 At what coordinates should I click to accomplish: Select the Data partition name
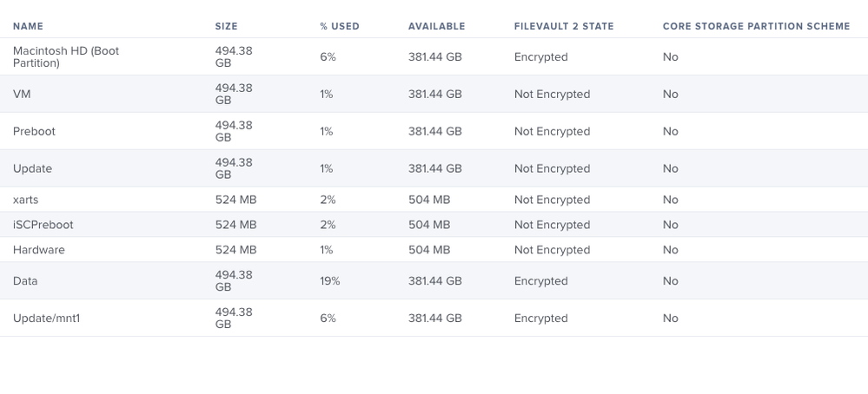[25, 280]
